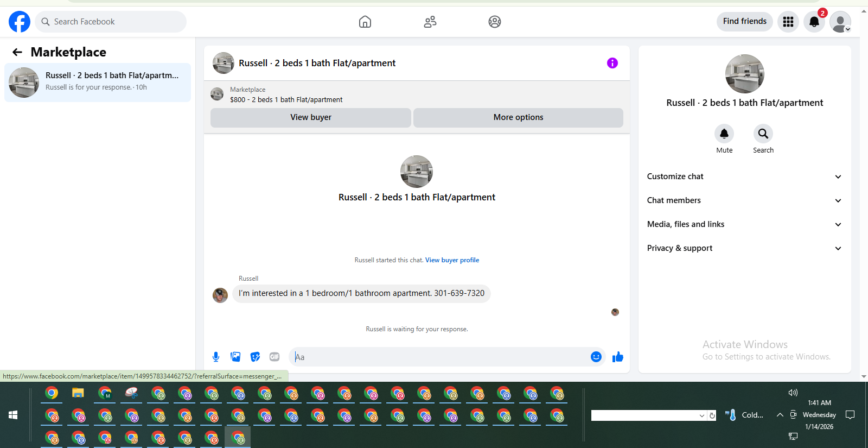Open the View buyer profile link
This screenshot has height=448, width=868.
click(452, 260)
